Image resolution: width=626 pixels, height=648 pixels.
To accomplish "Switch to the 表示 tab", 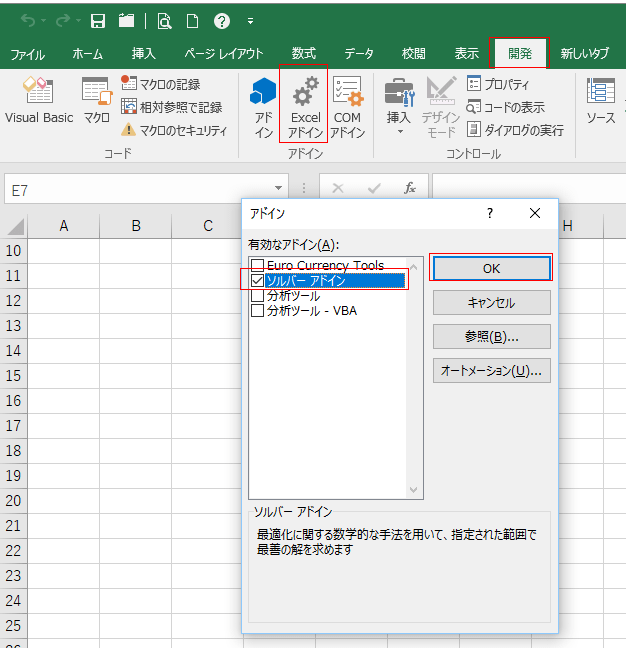I will point(467,54).
